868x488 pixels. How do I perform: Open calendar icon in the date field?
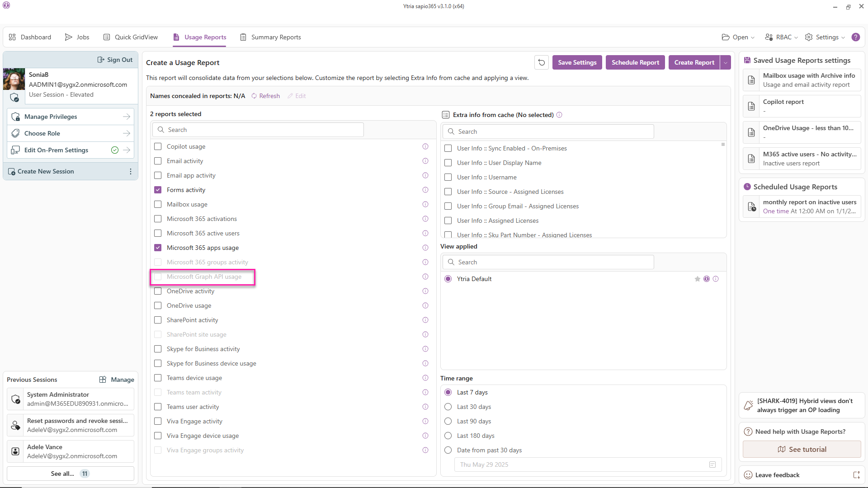point(712,465)
